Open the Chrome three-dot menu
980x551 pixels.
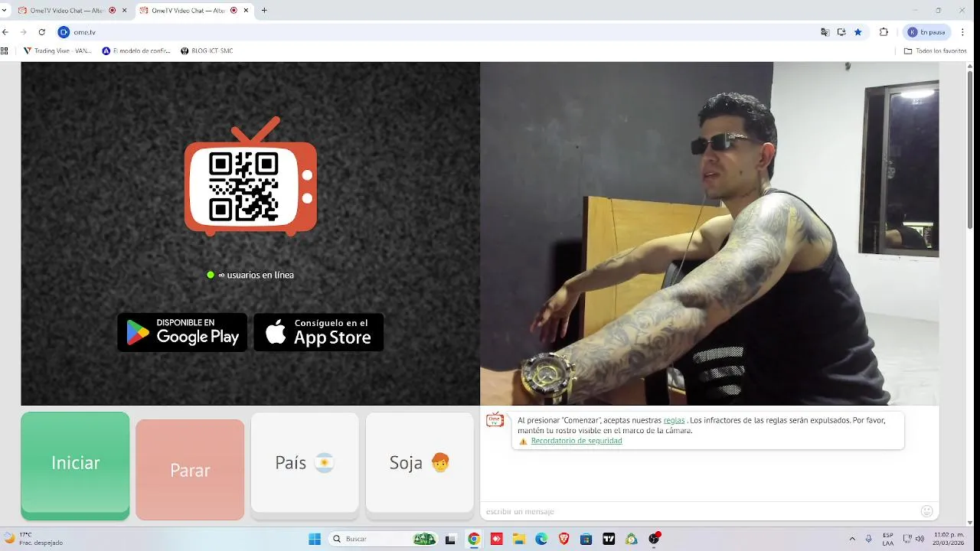(x=963, y=32)
